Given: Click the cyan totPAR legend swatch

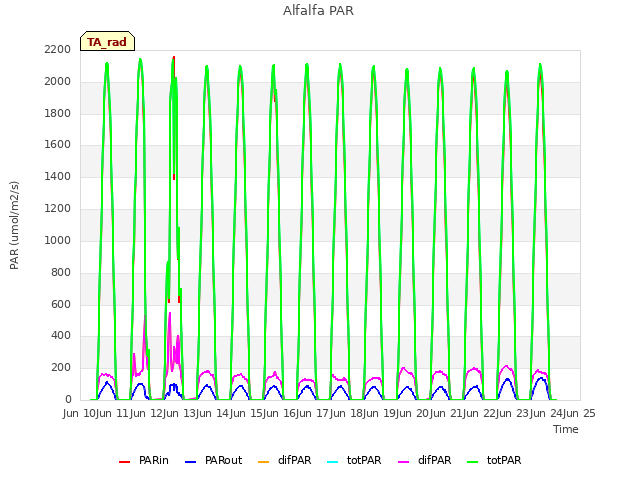Looking at the screenshot, I should (x=333, y=462).
